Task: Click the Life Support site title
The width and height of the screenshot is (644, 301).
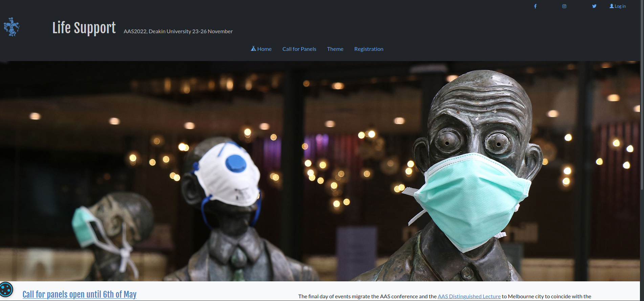Action: [84, 28]
